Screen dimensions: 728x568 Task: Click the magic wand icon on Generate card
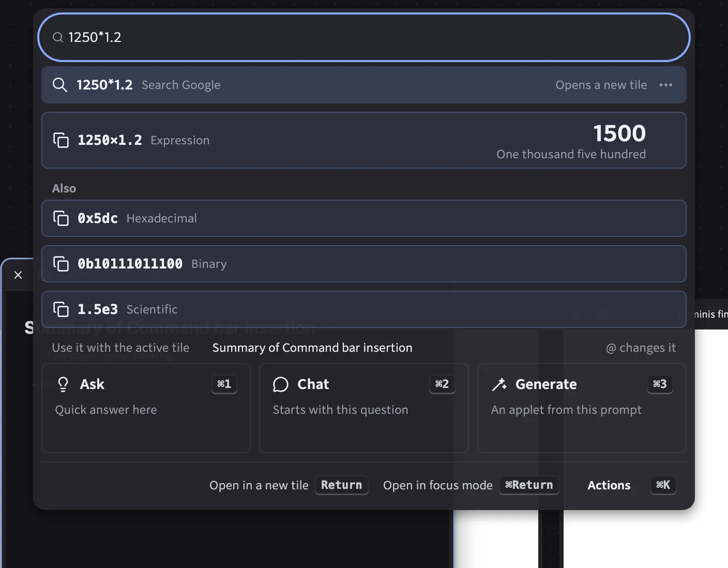point(499,384)
